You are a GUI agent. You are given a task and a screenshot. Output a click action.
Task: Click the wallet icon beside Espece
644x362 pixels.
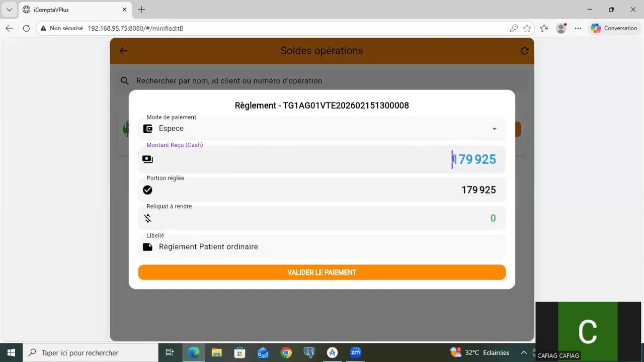[148, 129]
